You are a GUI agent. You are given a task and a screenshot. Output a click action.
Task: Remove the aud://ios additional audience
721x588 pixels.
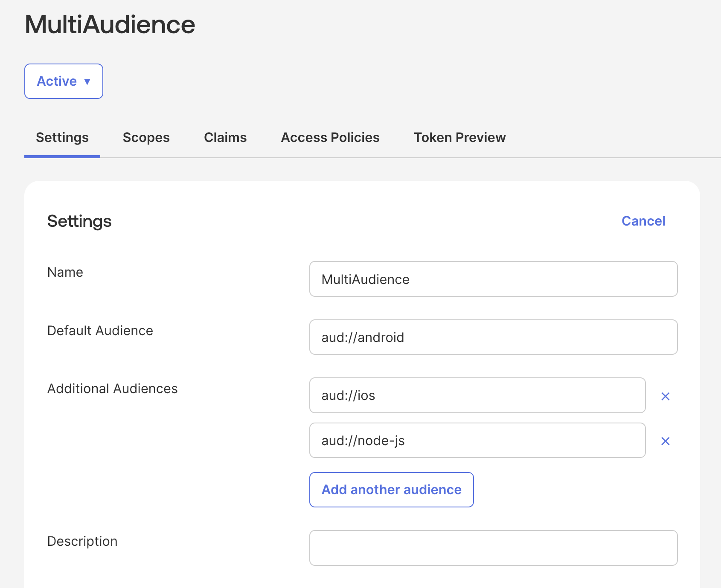click(x=665, y=396)
